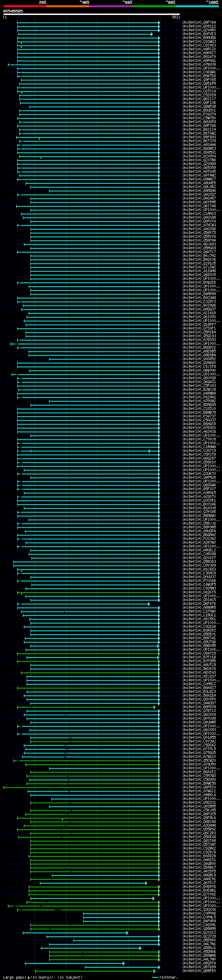Open hit UniRef100_Q2V4R0

tap(199, 30)
